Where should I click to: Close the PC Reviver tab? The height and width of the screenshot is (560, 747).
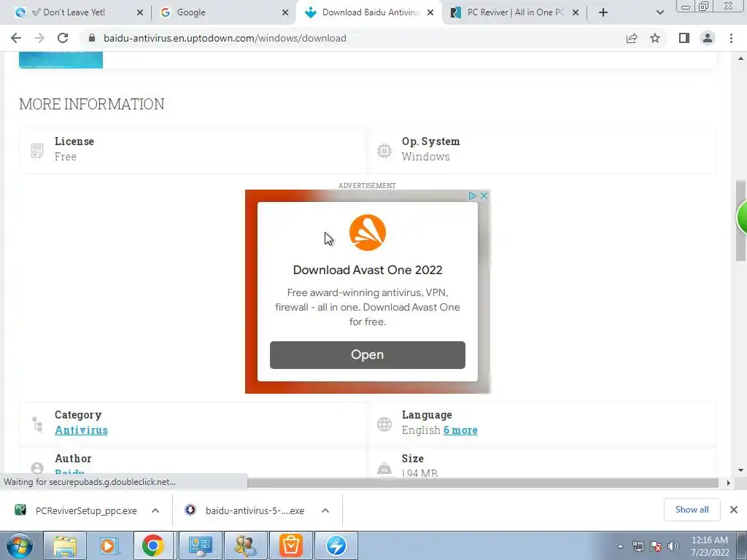coord(576,13)
